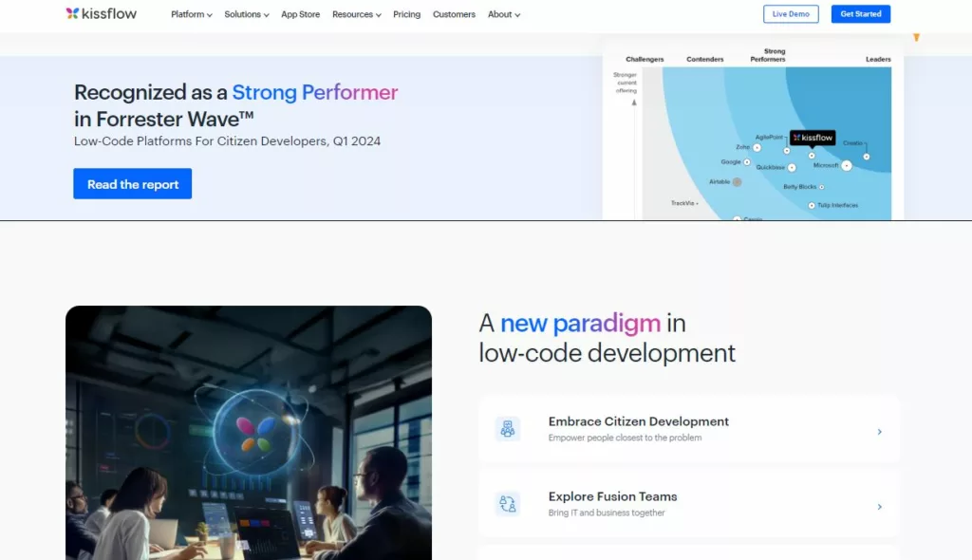Image resolution: width=972 pixels, height=560 pixels.
Task: Click the Get Started button
Action: pyautogui.click(x=861, y=13)
